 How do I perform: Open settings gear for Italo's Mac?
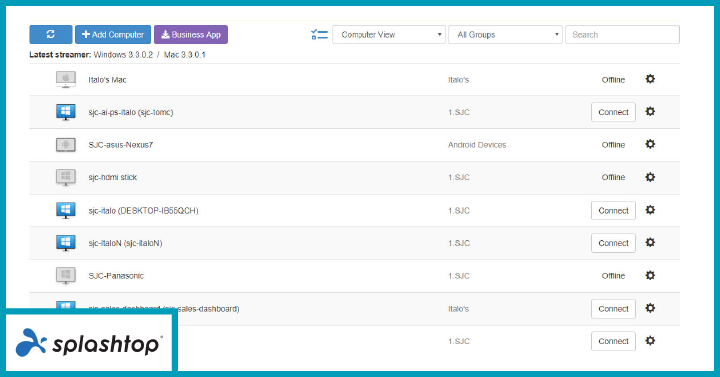coord(650,79)
